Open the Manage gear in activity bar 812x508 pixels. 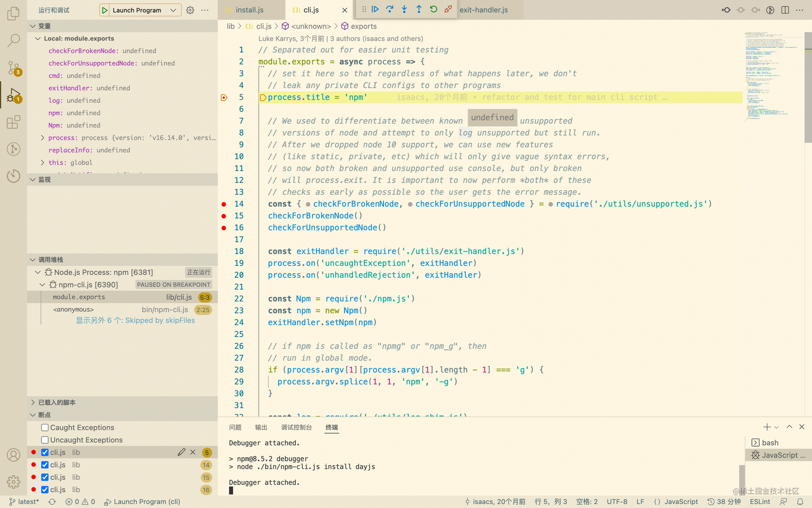(13, 482)
